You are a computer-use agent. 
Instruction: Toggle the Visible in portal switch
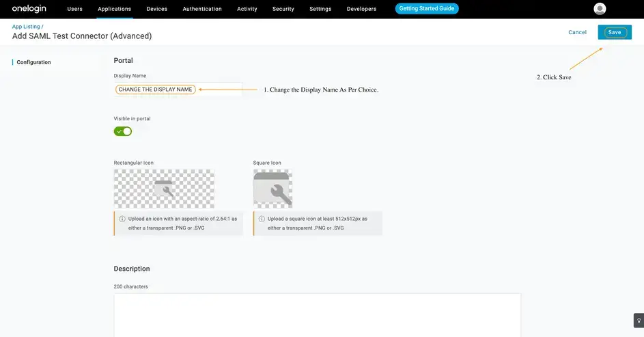(123, 131)
